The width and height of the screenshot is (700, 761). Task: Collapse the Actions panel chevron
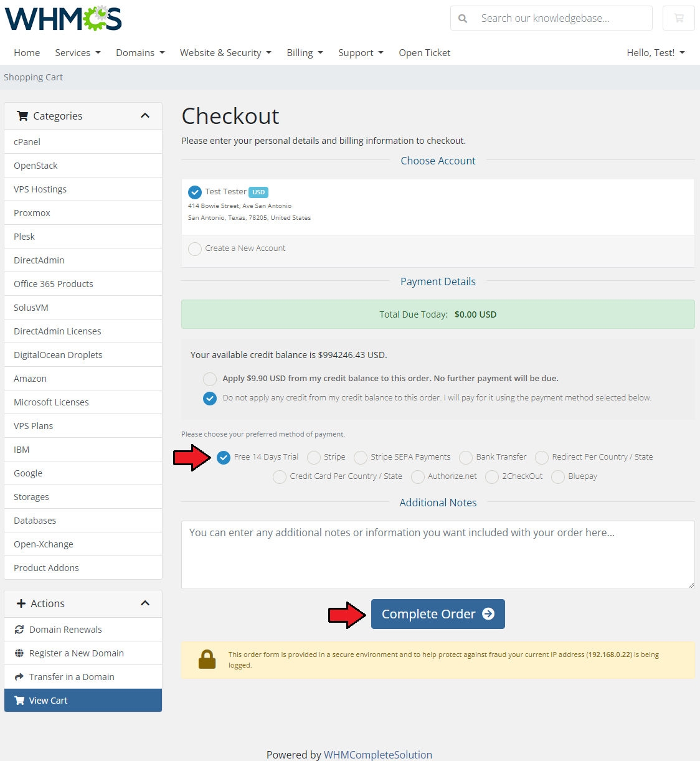[145, 603]
